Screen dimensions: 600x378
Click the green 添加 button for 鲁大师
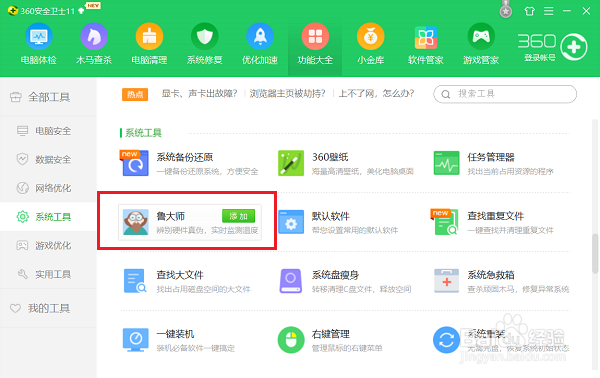238,216
